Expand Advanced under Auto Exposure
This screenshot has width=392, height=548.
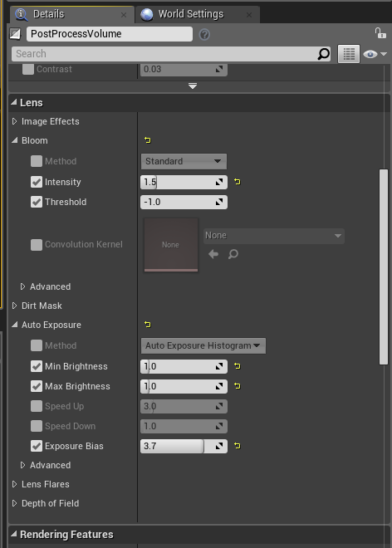pos(22,465)
